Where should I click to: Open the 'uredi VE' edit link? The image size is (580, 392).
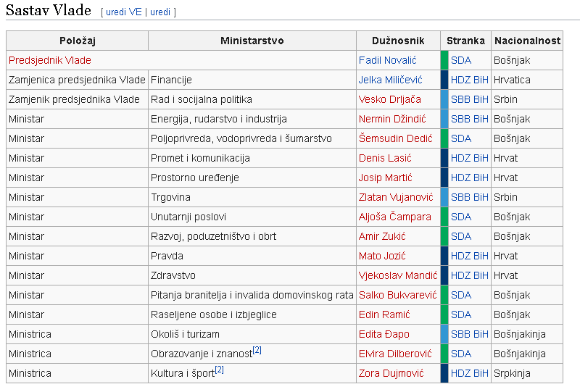pyautogui.click(x=123, y=12)
